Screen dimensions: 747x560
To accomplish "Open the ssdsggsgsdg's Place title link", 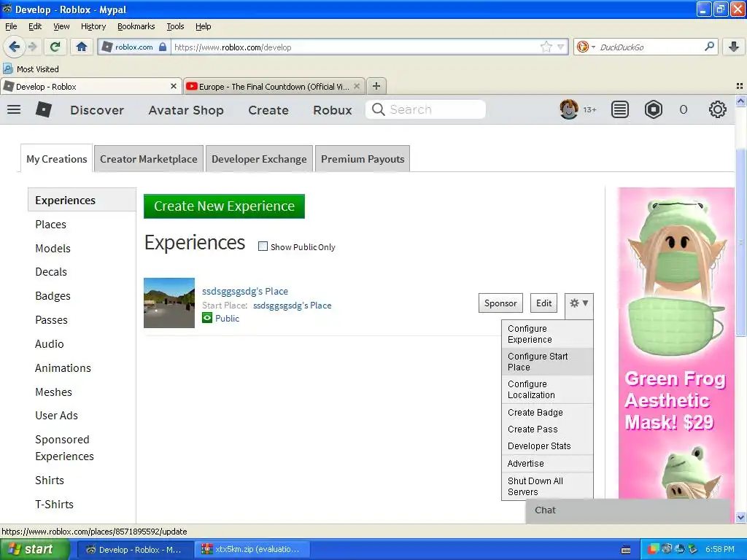I will pos(245,291).
